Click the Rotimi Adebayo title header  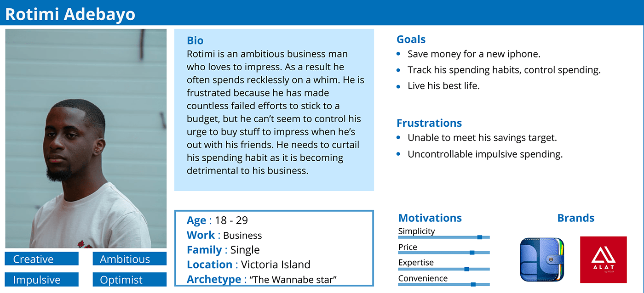coord(70,14)
